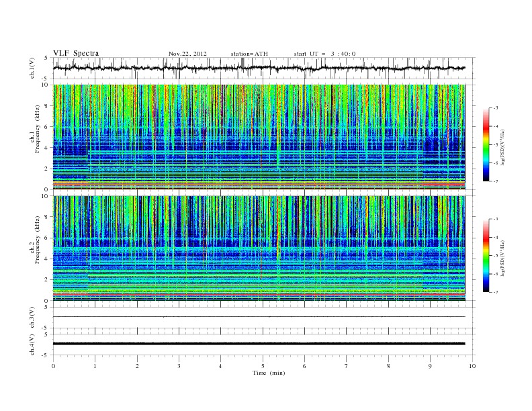
Task: Click the log(PSD) label beside ch.2 color bar
Action: point(504,259)
